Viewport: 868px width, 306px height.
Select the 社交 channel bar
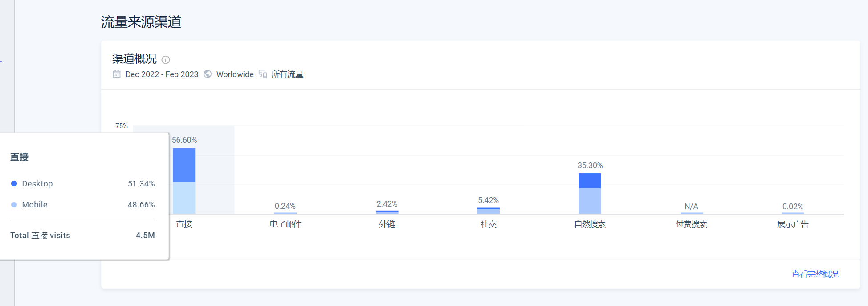click(x=488, y=211)
